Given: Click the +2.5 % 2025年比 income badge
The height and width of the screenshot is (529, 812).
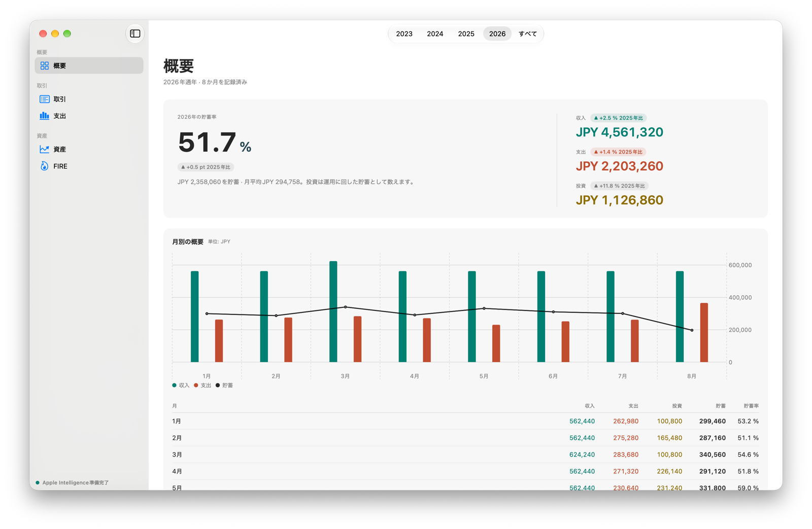Looking at the screenshot, I should coord(618,118).
